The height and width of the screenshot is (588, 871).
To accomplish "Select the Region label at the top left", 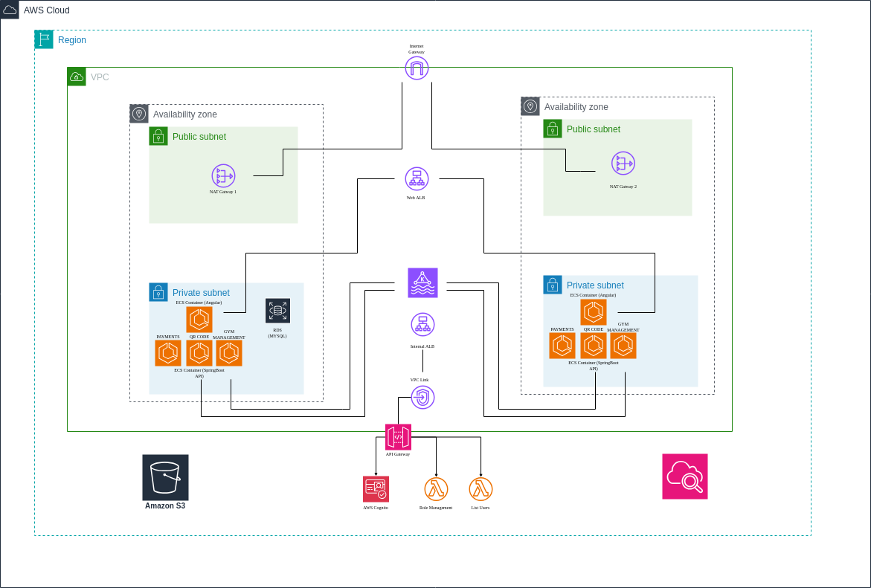I will pyautogui.click(x=72, y=40).
